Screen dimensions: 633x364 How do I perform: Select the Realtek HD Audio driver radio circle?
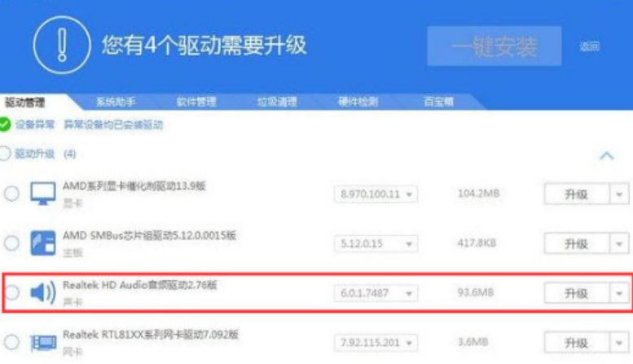[11, 293]
